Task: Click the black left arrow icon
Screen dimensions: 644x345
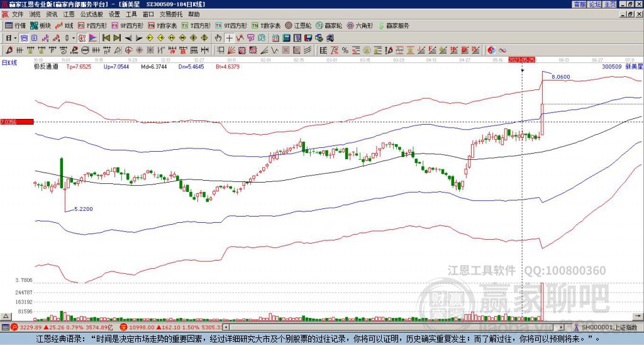Action: click(x=128, y=38)
